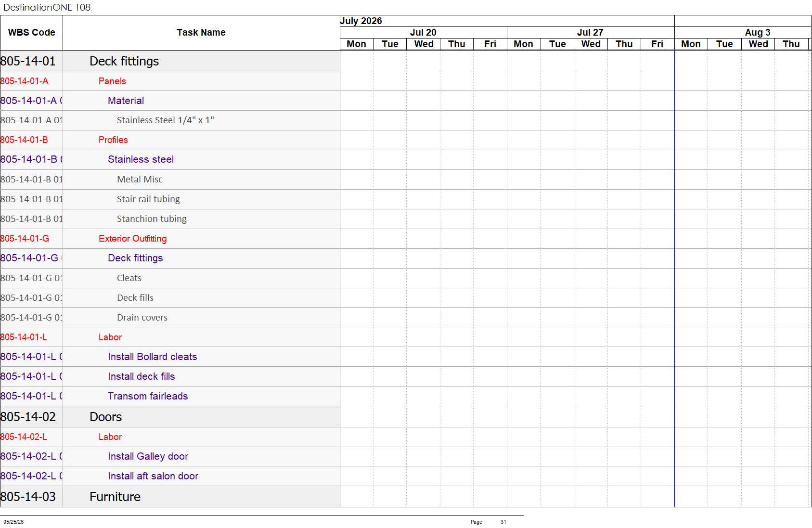Select Install aft salon door task
The image size is (812, 528).
153,476
